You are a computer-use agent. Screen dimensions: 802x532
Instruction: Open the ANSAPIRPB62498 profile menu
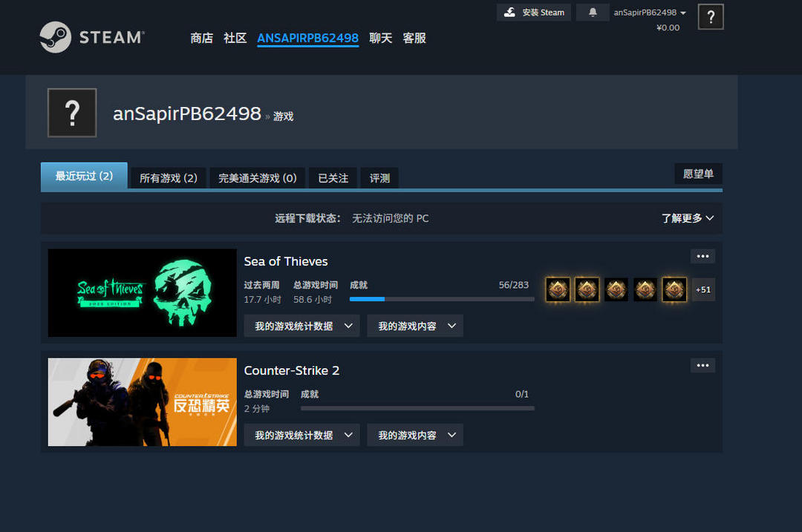(307, 39)
